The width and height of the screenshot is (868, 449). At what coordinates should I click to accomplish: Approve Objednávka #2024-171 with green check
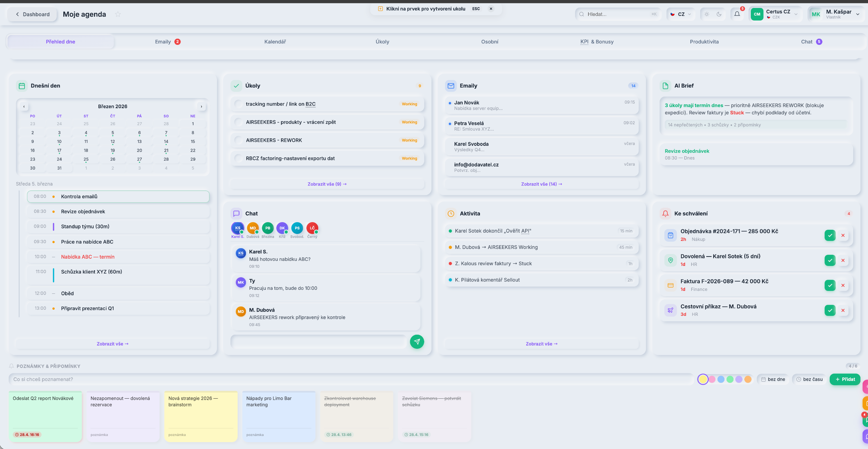pyautogui.click(x=830, y=235)
